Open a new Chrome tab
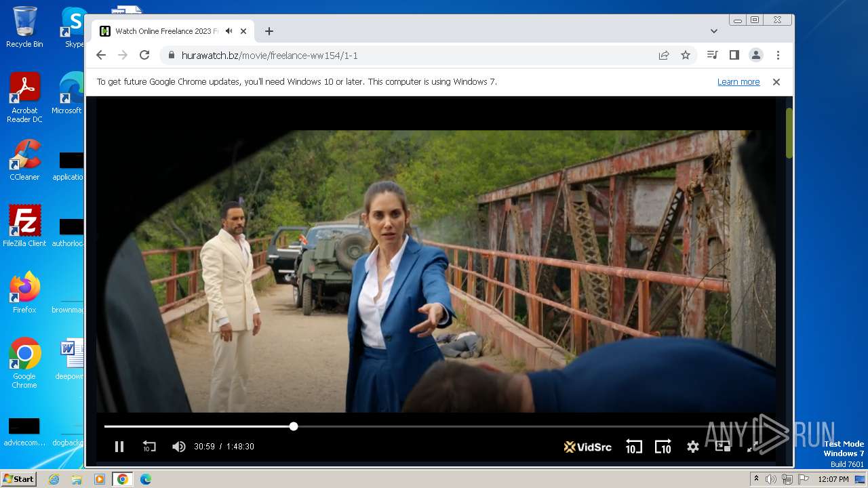 coord(269,31)
